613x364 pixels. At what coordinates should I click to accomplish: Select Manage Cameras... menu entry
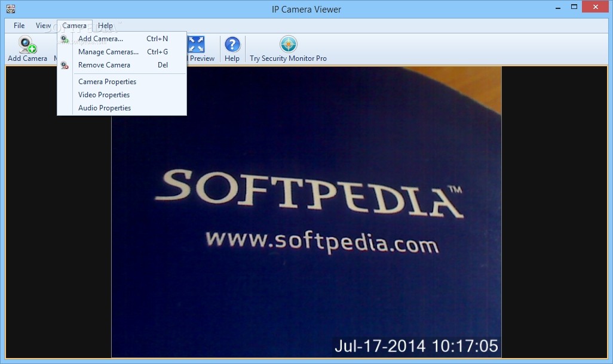122,52
